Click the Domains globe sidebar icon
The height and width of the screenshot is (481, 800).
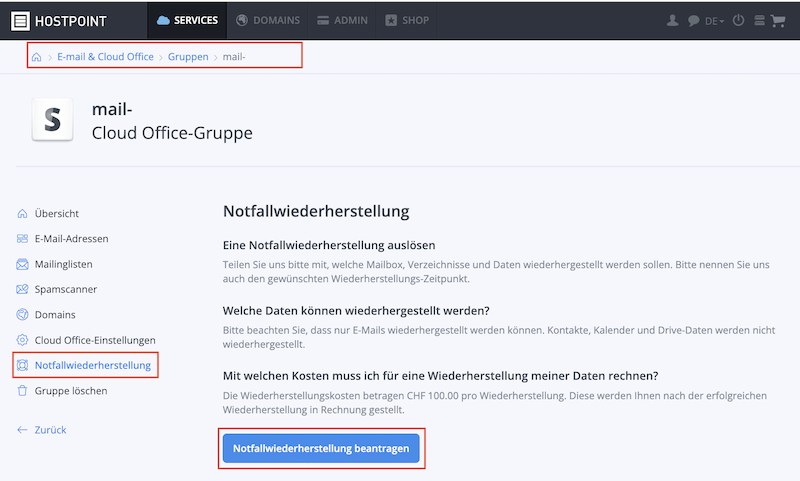pos(22,315)
